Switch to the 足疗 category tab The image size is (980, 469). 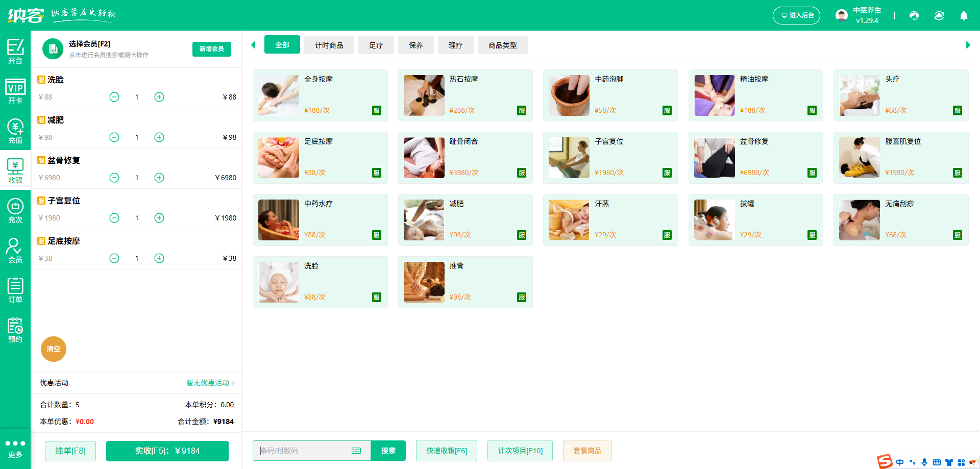click(376, 45)
